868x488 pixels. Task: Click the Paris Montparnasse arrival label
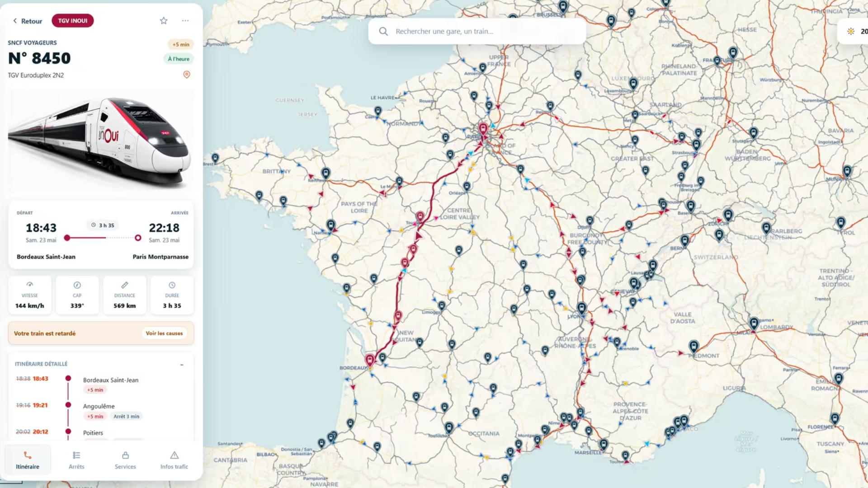[x=160, y=257]
